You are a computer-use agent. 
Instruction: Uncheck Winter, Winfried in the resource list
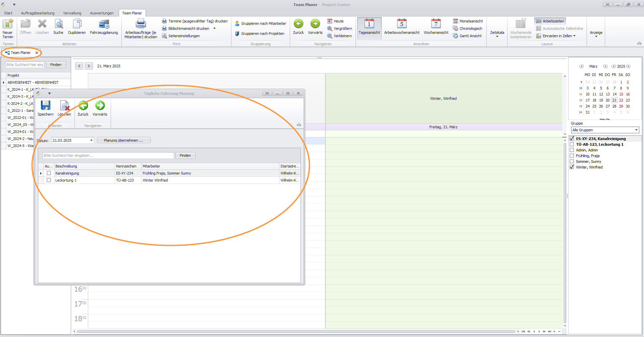tap(572, 167)
